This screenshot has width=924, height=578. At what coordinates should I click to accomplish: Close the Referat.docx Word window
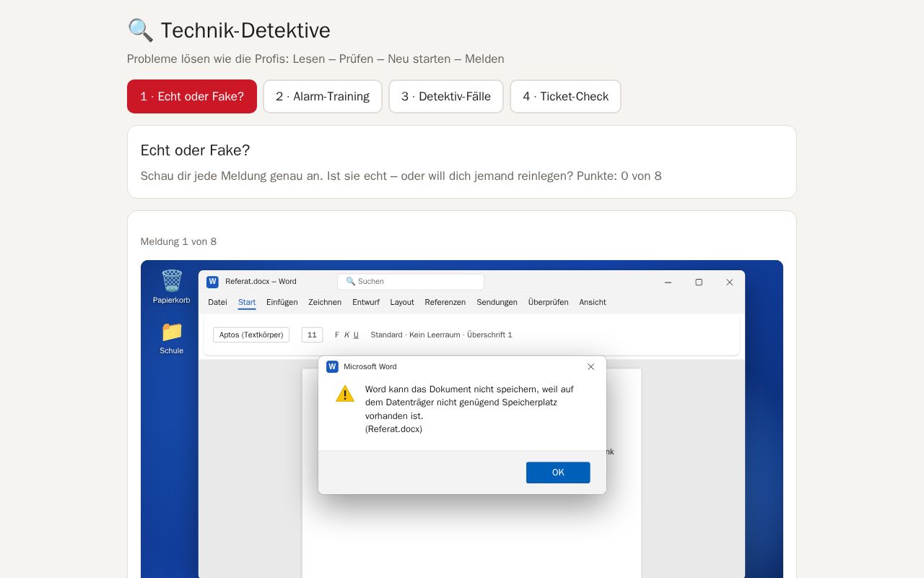(x=729, y=282)
